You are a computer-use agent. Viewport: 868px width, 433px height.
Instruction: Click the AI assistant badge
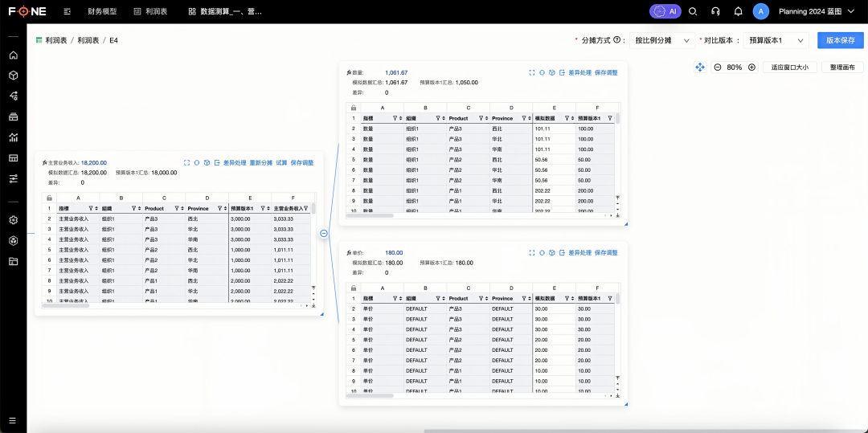665,11
